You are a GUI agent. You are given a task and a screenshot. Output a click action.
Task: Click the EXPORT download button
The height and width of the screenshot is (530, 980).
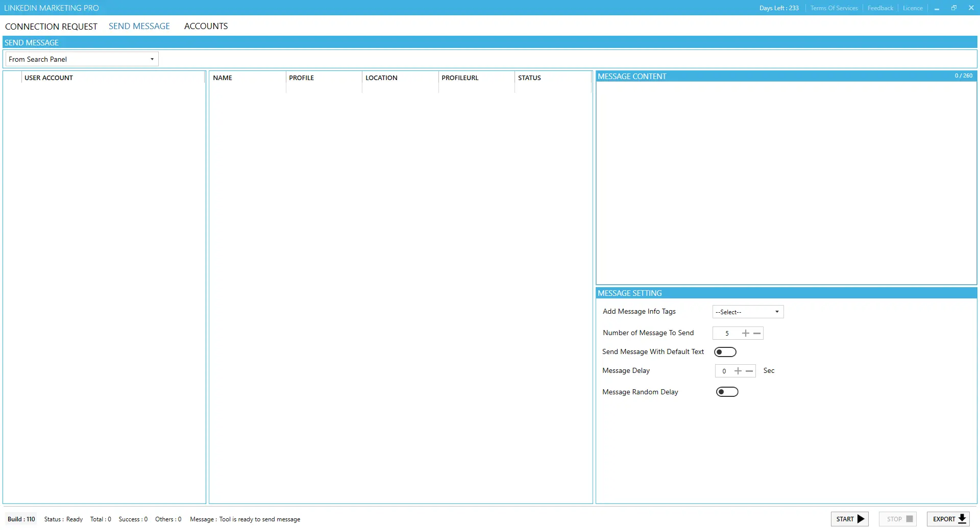(948, 519)
